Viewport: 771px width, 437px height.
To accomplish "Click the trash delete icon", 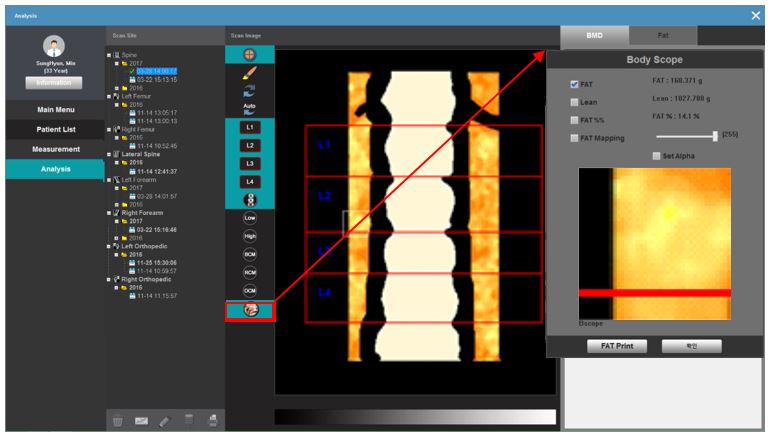I will [117, 421].
